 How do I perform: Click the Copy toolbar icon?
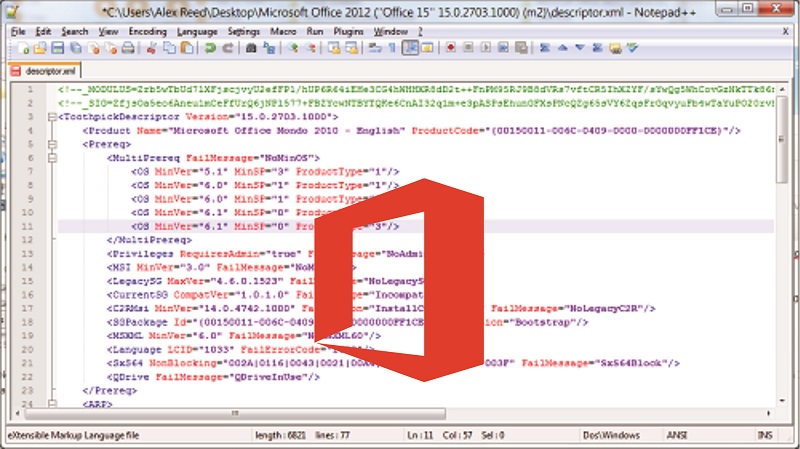point(169,48)
